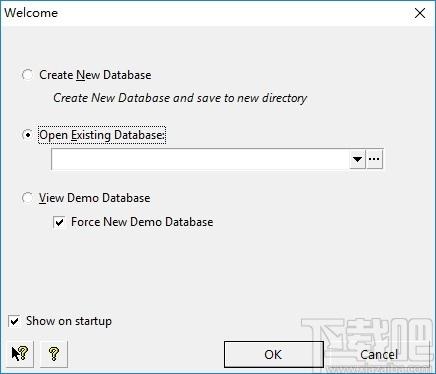Click the 'Show on startup' label text
Screen dimensions: 436x374
point(69,321)
